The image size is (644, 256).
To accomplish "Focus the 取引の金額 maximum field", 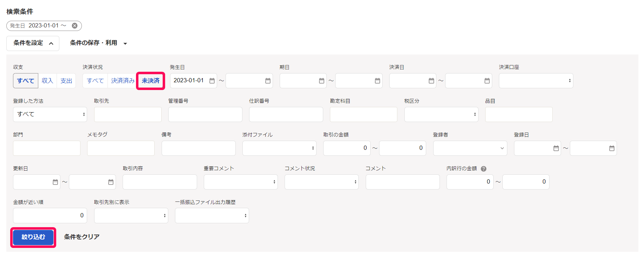I will pos(403,148).
